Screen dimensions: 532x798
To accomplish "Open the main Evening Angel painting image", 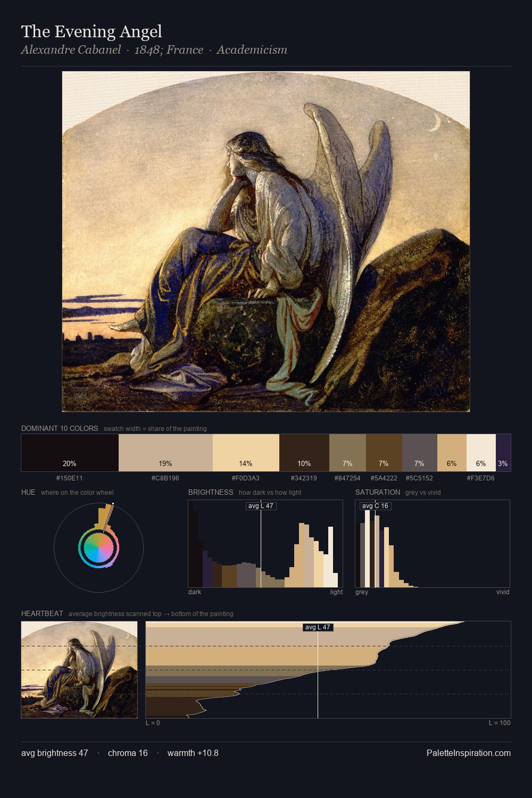I will pos(266,242).
